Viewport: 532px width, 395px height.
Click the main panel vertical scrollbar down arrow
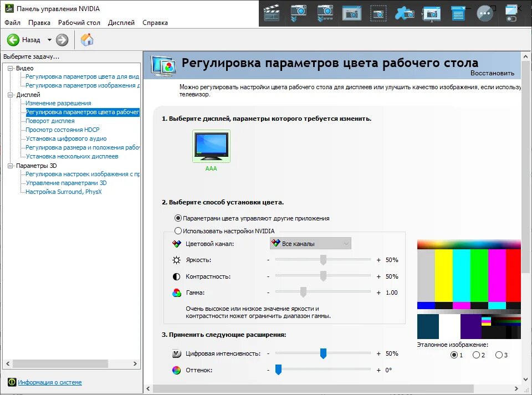pyautogui.click(x=525, y=379)
